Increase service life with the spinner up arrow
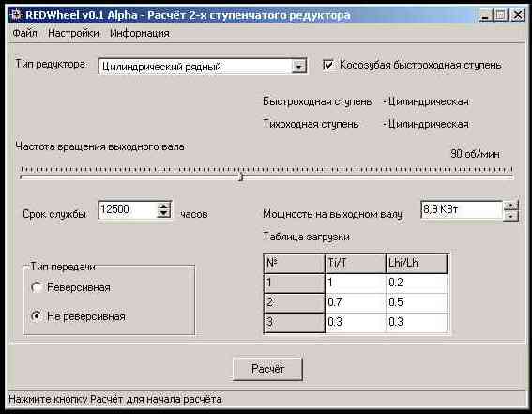Screen dimensions: 532x414 pyautogui.click(x=163, y=207)
